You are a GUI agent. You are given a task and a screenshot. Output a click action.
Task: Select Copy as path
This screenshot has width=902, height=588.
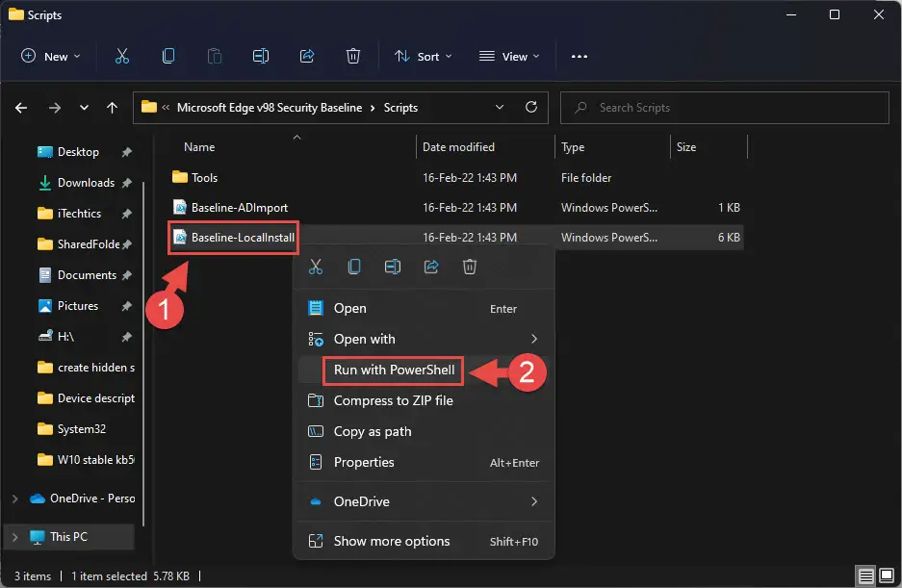click(x=424, y=431)
